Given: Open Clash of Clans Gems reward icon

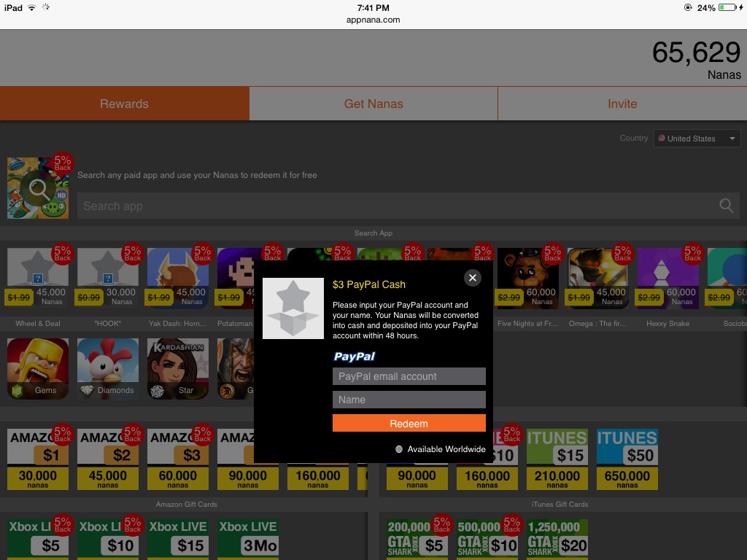Looking at the screenshot, I should point(38,369).
